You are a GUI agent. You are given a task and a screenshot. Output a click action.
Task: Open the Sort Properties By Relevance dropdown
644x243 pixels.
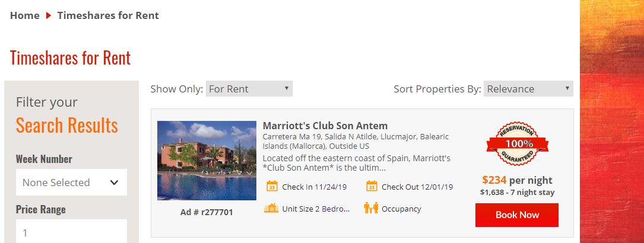528,89
